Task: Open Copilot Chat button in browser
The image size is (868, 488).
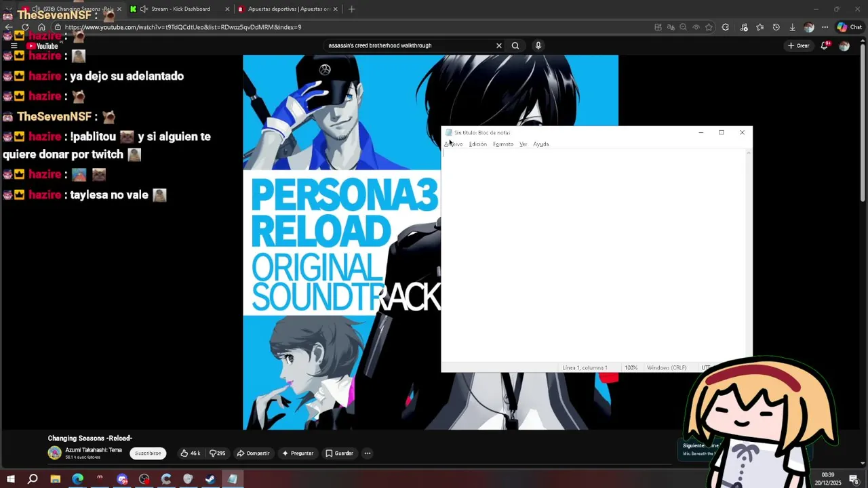Action: (849, 27)
